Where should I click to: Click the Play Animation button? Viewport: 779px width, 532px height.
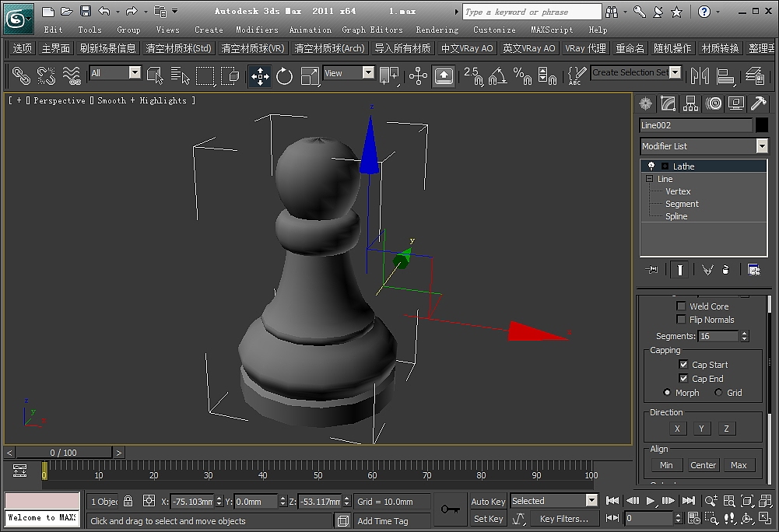tap(651, 501)
